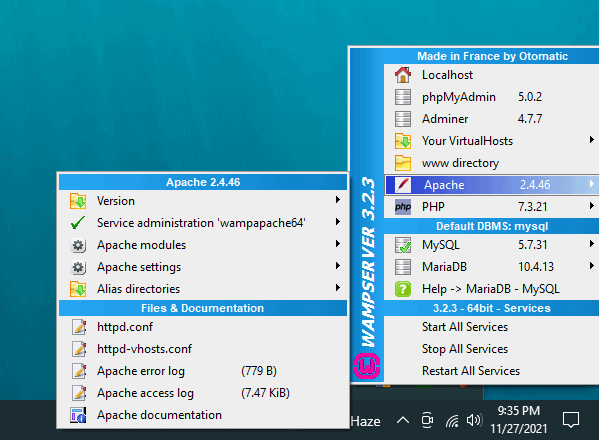Click the Apache access log label

pyautogui.click(x=146, y=393)
